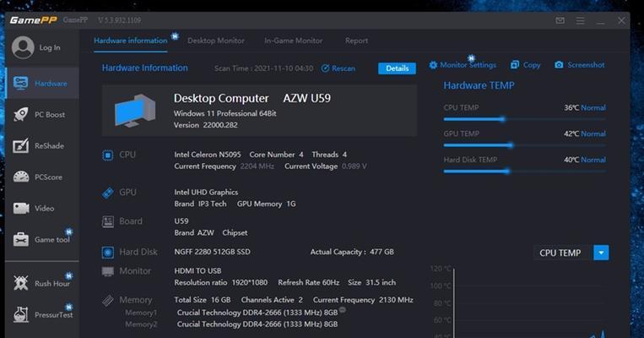Open the Hardware sidebar section
Image resolution: width=644 pixels, height=338 pixels.
(x=42, y=84)
